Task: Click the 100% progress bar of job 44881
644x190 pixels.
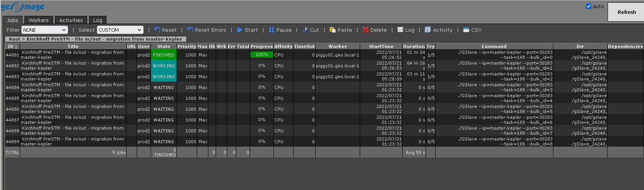Action: [x=262, y=55]
